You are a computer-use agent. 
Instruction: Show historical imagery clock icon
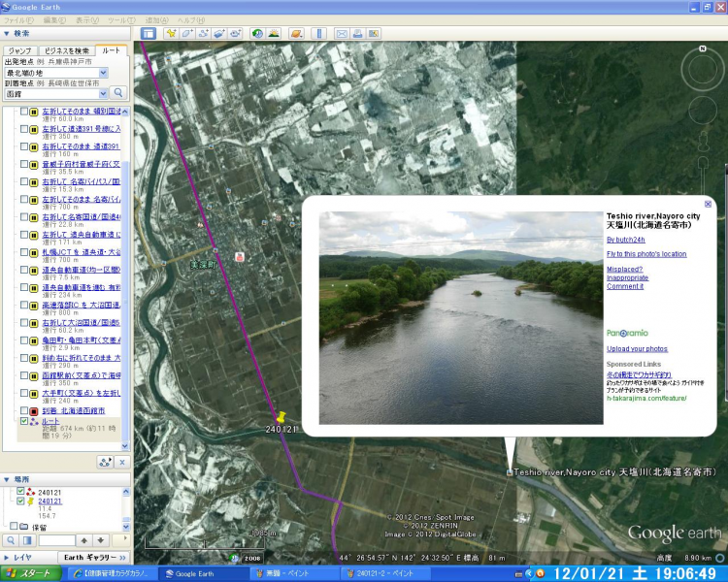[257, 33]
